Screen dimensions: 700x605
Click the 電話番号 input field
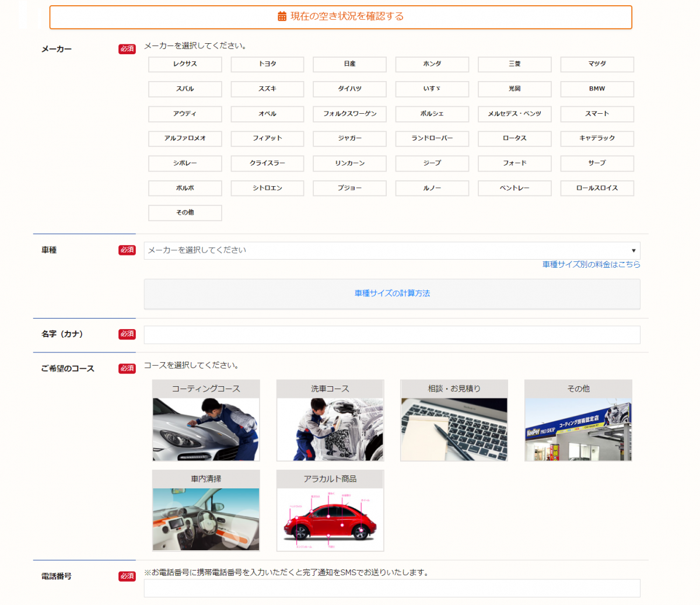(392, 588)
